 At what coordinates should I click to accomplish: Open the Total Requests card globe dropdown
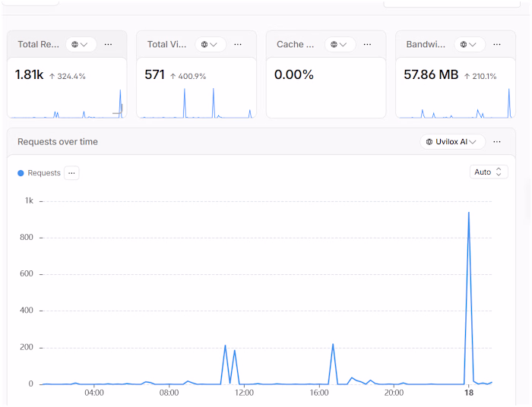point(81,44)
